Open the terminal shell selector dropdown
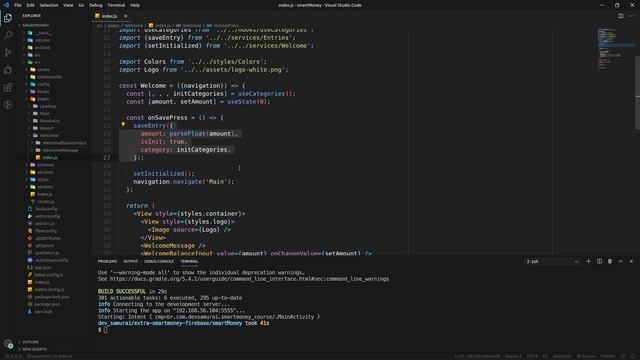 click(x=552, y=261)
